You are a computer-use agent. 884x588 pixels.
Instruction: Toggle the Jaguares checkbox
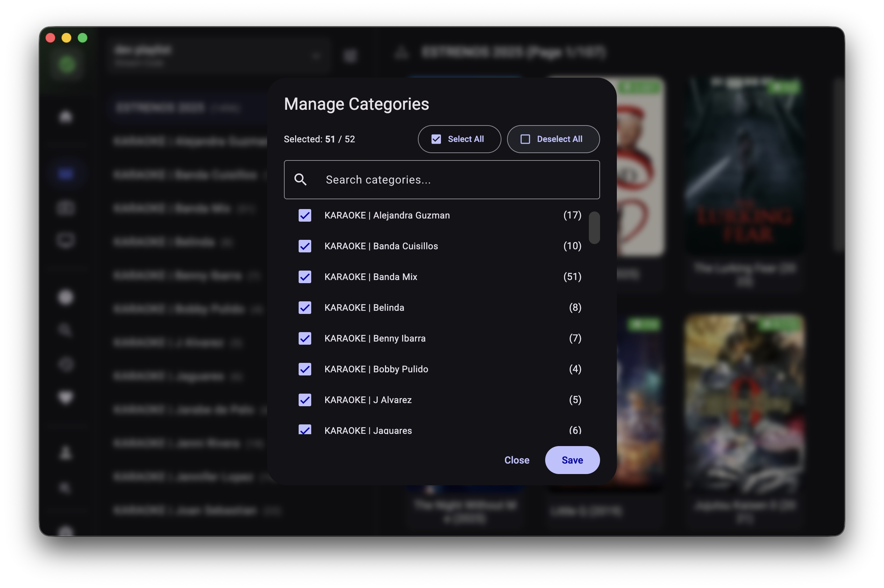(305, 429)
